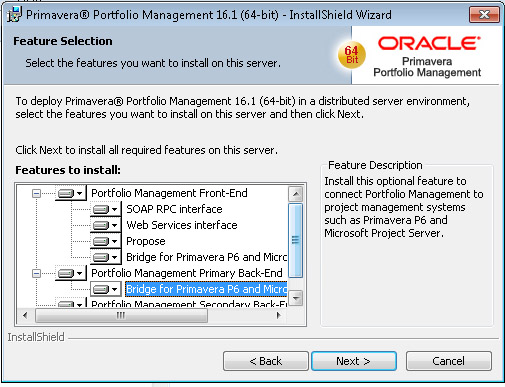Image resolution: width=505 pixels, height=387 pixels.
Task: Collapse the Portfolio Management Front-End tree node
Action: coord(36,193)
